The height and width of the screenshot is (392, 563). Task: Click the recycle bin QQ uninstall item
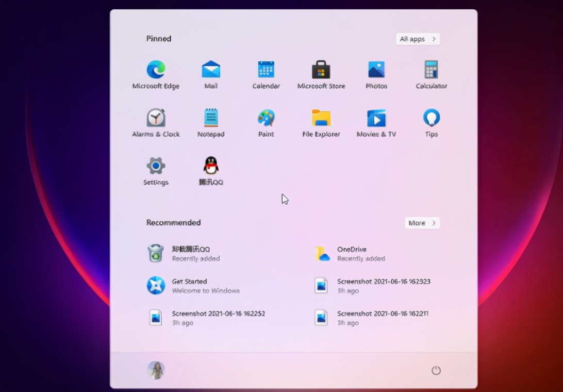(x=184, y=253)
